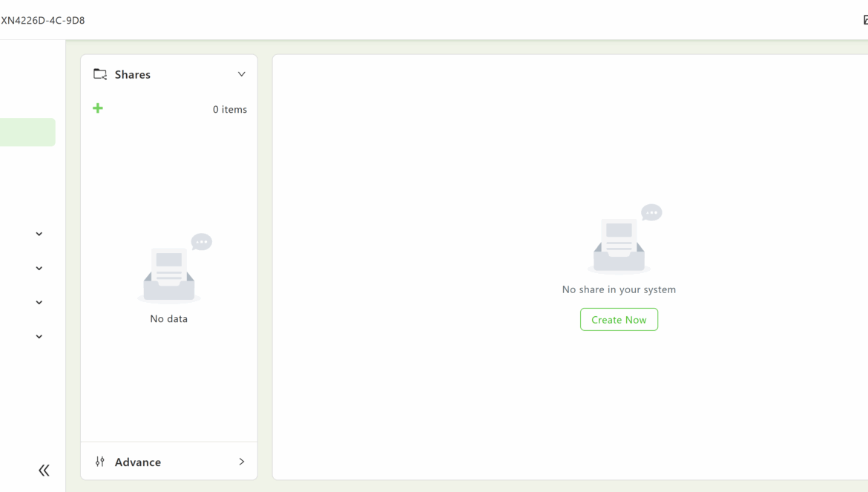
Task: Expand the first sidebar chevron group
Action: tap(39, 234)
